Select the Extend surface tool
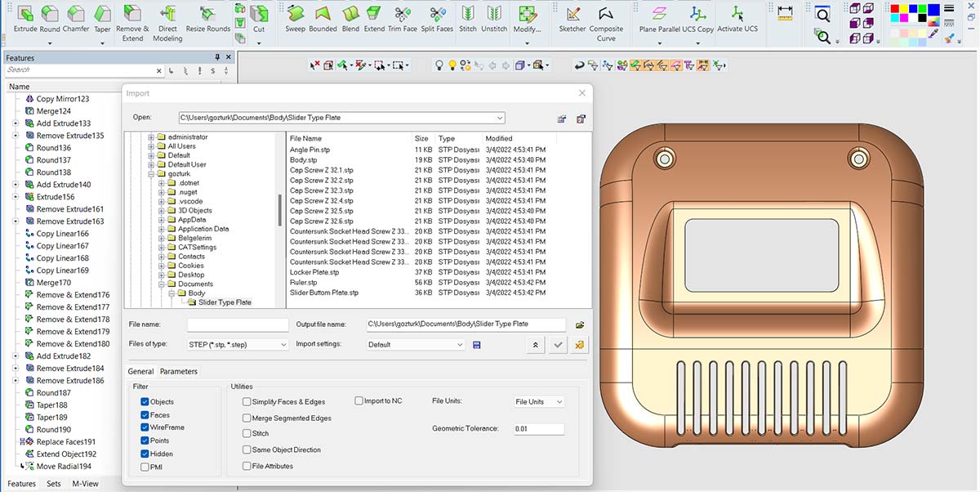Image resolution: width=980 pixels, height=492 pixels. (374, 19)
